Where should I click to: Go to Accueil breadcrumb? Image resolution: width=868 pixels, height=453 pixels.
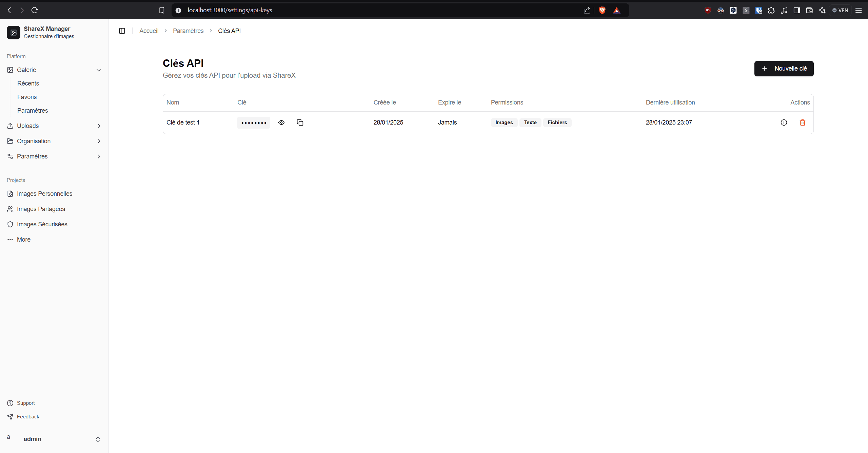pos(149,31)
